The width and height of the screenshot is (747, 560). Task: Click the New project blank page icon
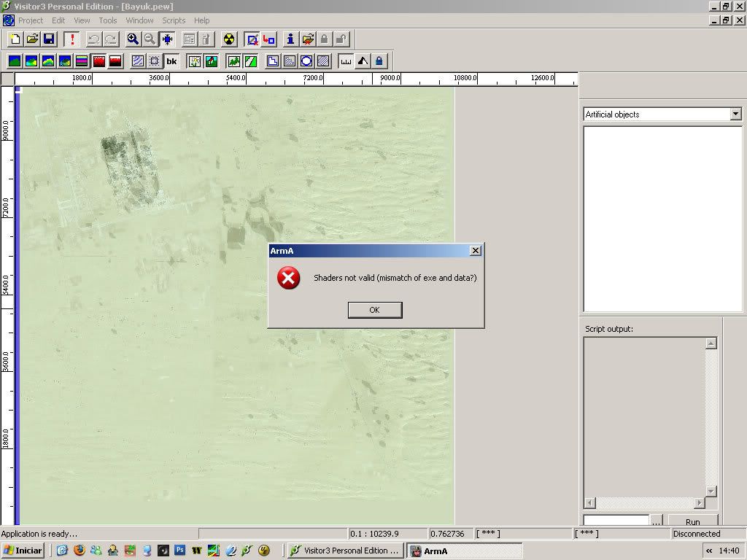pos(15,39)
